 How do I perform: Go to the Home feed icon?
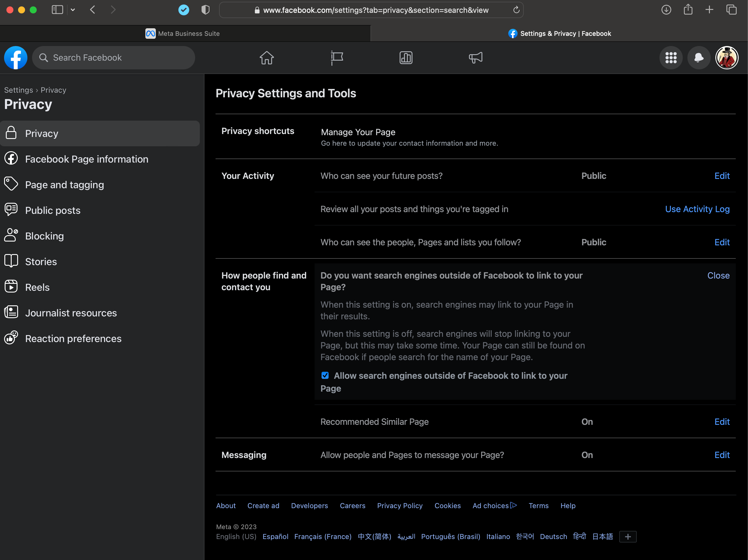coord(267,57)
